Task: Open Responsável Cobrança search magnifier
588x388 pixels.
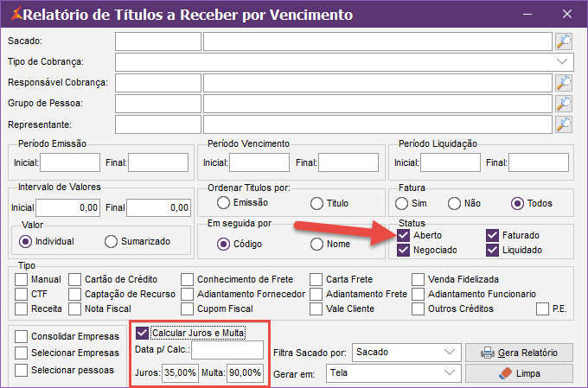Action: pyautogui.click(x=564, y=83)
